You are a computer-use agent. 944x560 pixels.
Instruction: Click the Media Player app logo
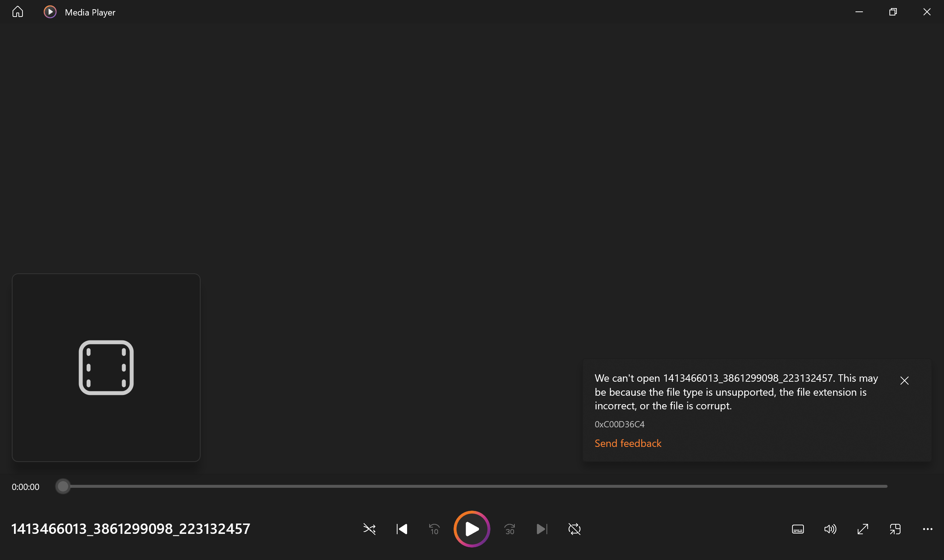click(50, 12)
